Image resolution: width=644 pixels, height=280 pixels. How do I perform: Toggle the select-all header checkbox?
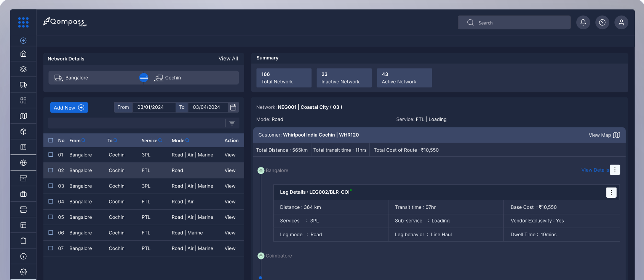(x=51, y=140)
